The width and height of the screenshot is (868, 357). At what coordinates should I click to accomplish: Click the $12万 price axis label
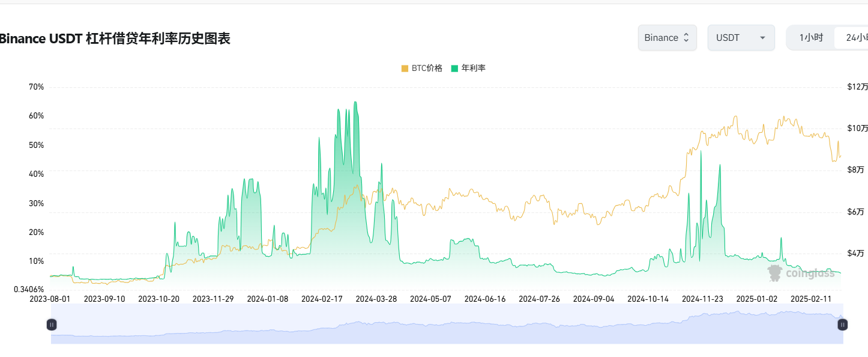pyautogui.click(x=857, y=87)
